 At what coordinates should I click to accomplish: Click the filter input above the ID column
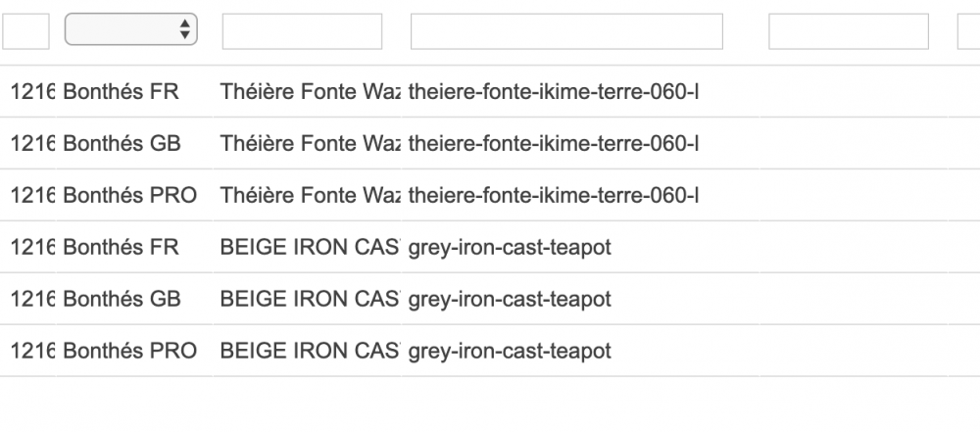coord(24,31)
